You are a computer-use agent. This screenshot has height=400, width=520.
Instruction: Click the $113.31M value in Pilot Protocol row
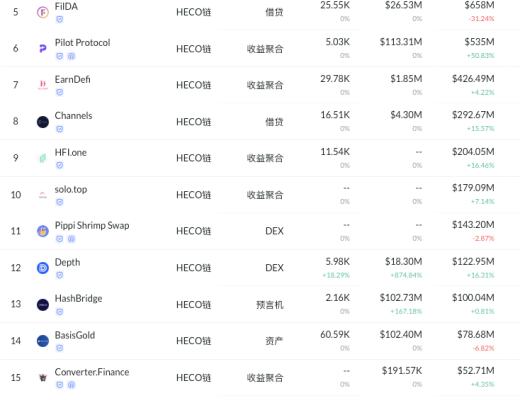(x=401, y=42)
